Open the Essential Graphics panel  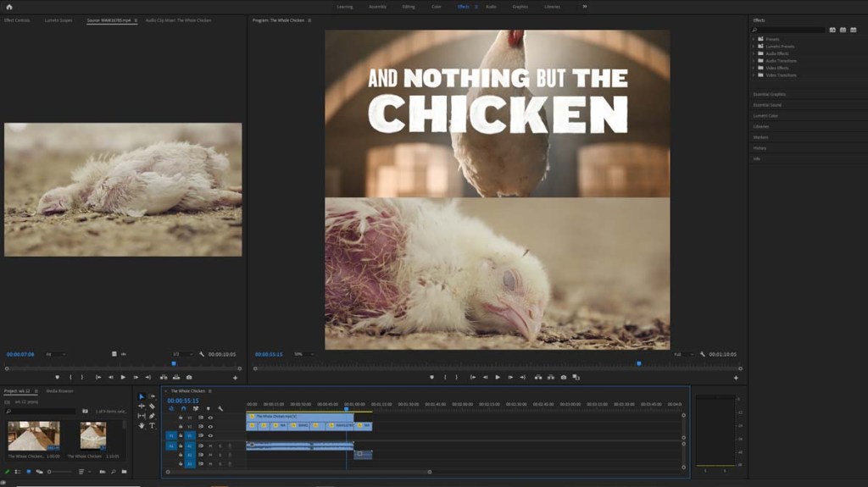pyautogui.click(x=770, y=94)
